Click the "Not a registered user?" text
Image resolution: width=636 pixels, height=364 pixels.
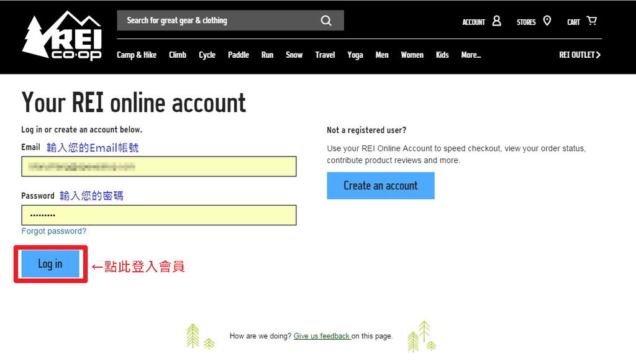tap(366, 130)
